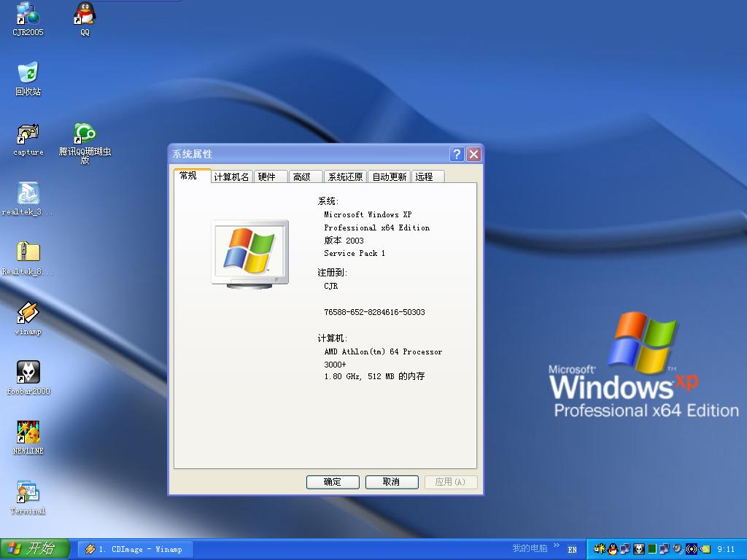Open the 开始 Start menu
This screenshot has width=747, height=560.
coord(35,549)
